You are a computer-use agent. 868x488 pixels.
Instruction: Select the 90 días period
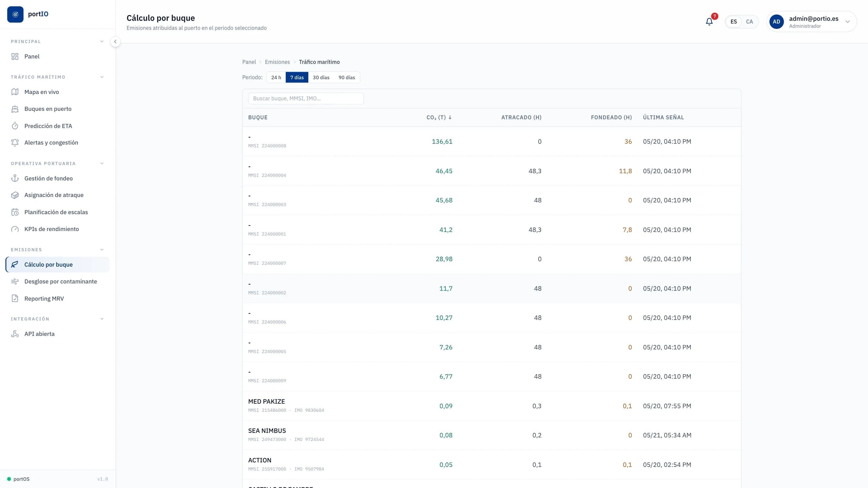pos(347,77)
